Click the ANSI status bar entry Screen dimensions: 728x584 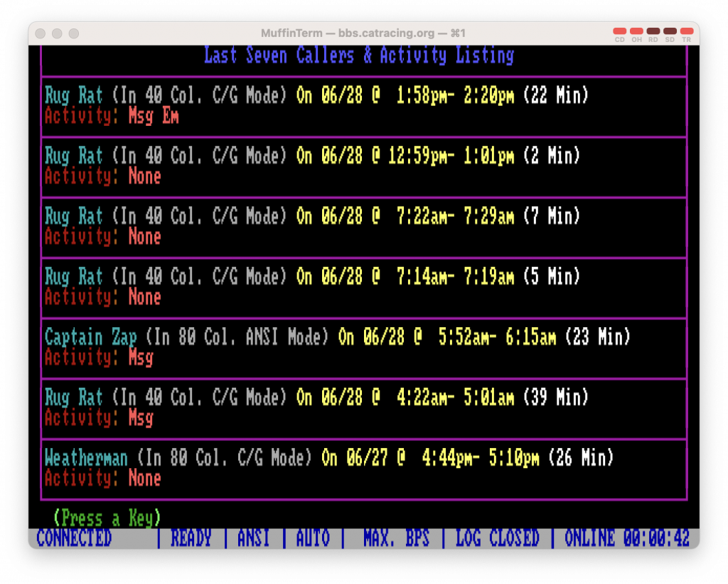pos(254,538)
